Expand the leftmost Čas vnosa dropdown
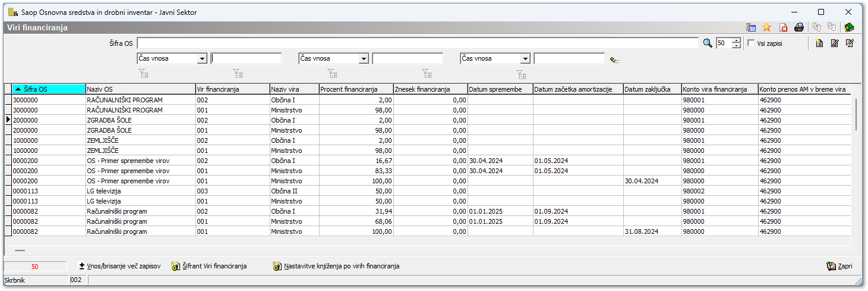 pyautogui.click(x=202, y=58)
